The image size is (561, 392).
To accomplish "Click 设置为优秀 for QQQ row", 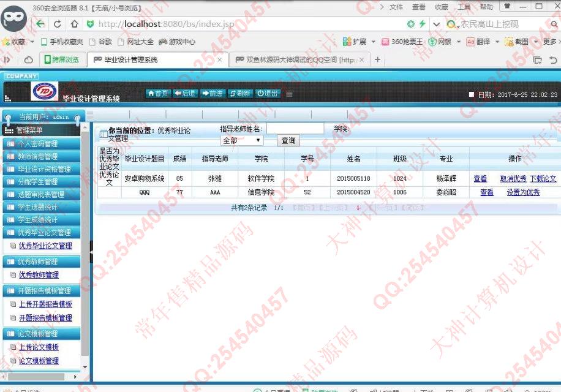I will pyautogui.click(x=523, y=192).
